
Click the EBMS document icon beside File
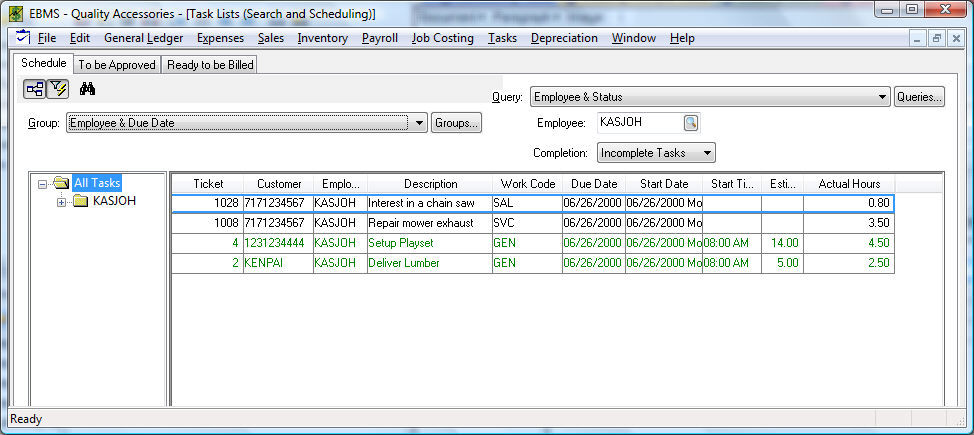click(x=23, y=38)
